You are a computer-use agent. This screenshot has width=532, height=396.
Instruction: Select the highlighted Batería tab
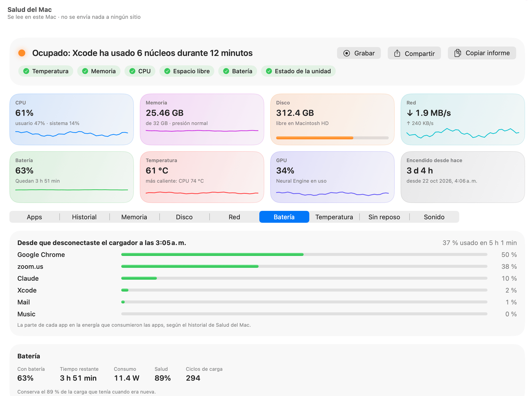coord(284,217)
